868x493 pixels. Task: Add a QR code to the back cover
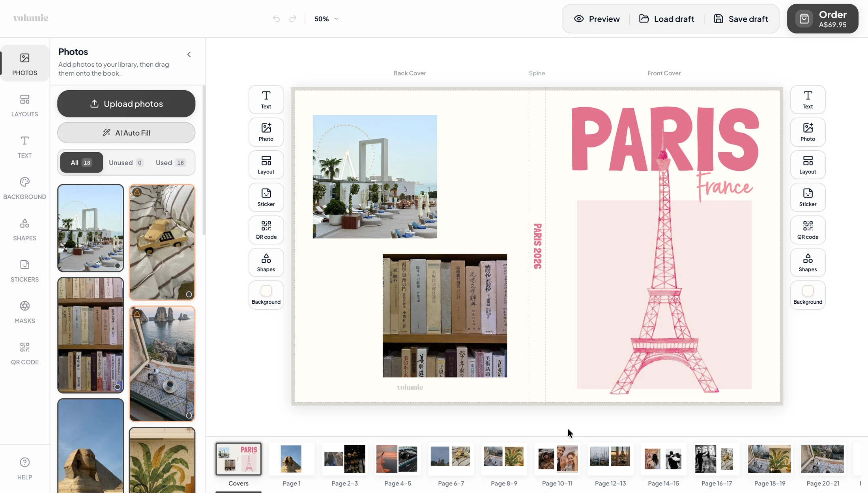tap(266, 230)
